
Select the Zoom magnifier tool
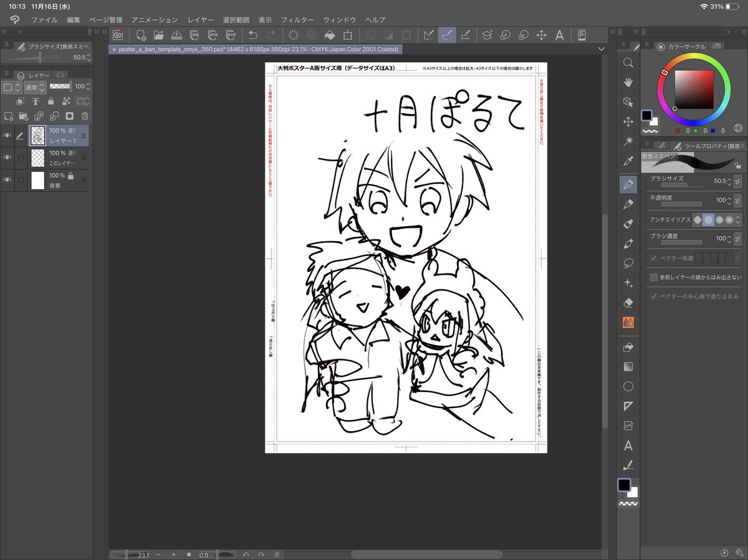(x=628, y=63)
